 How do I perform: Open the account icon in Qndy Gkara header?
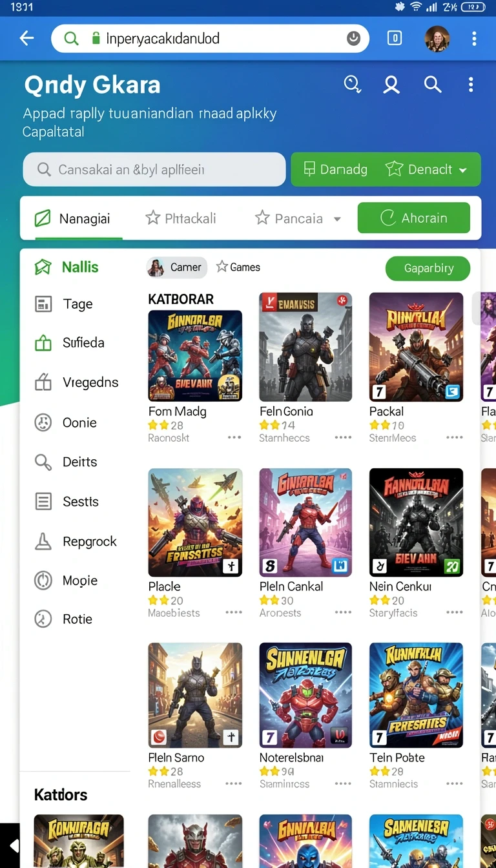point(391,85)
